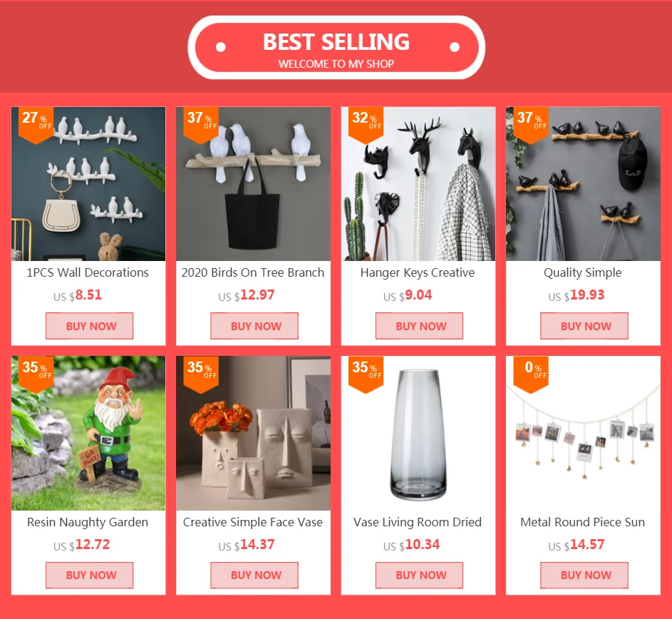Open the 2020 Birds On Tree Branch title

click(253, 273)
